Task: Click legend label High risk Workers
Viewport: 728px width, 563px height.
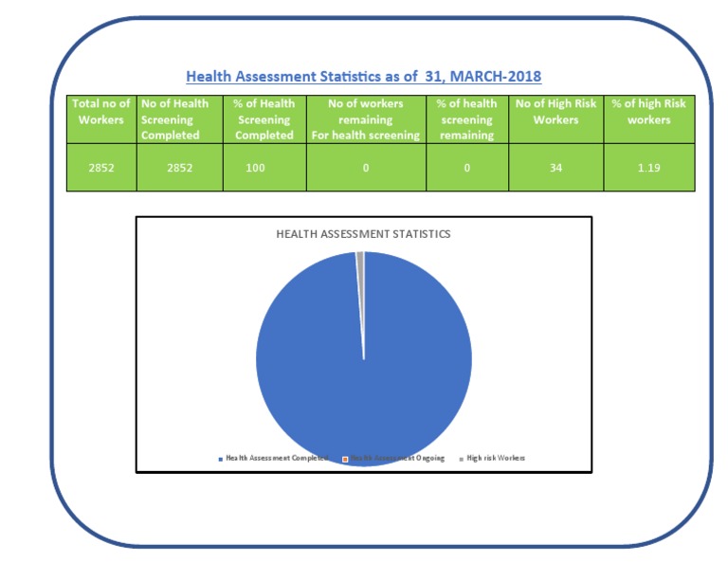Action: click(496, 458)
